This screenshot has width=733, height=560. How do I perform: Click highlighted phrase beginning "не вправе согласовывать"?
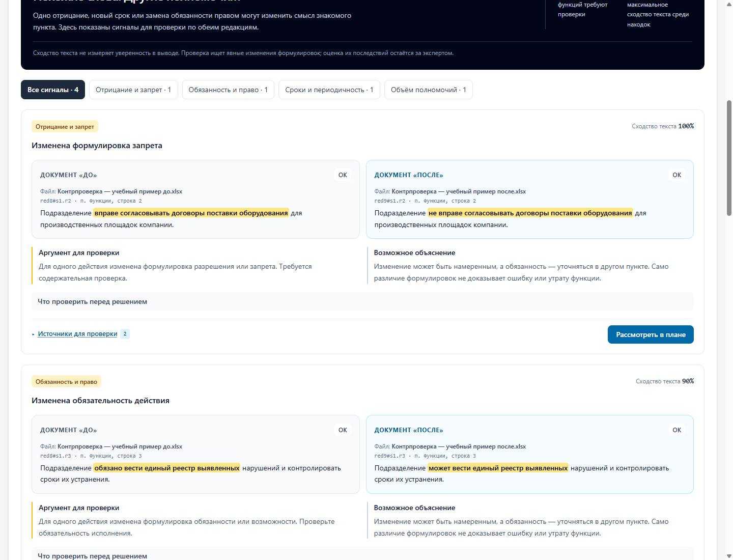click(x=530, y=213)
